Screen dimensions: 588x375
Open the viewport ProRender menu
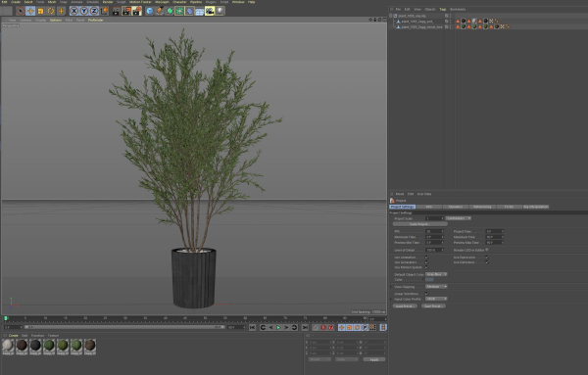click(95, 20)
